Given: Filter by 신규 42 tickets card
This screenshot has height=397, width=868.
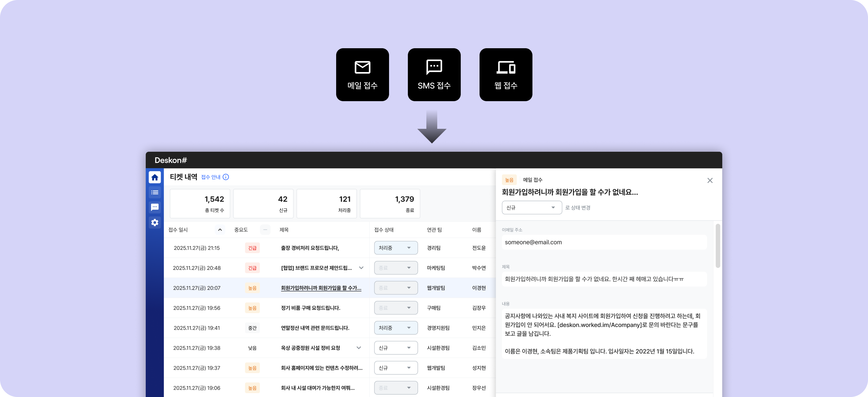Looking at the screenshot, I should coord(263,204).
